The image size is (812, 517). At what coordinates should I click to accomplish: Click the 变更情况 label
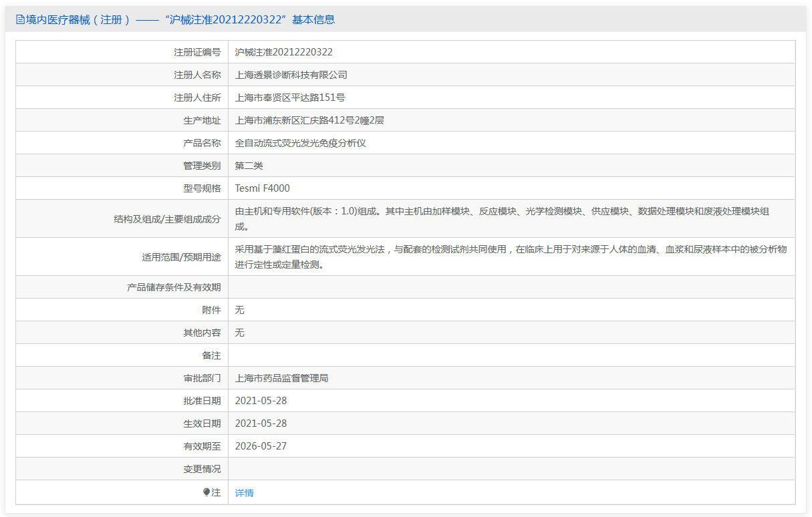(202, 469)
